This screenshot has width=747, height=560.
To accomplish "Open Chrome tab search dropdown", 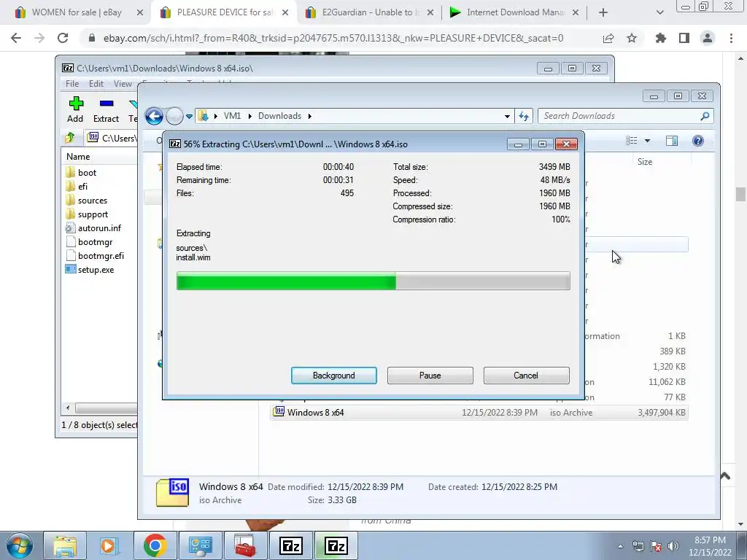I will 659,13.
